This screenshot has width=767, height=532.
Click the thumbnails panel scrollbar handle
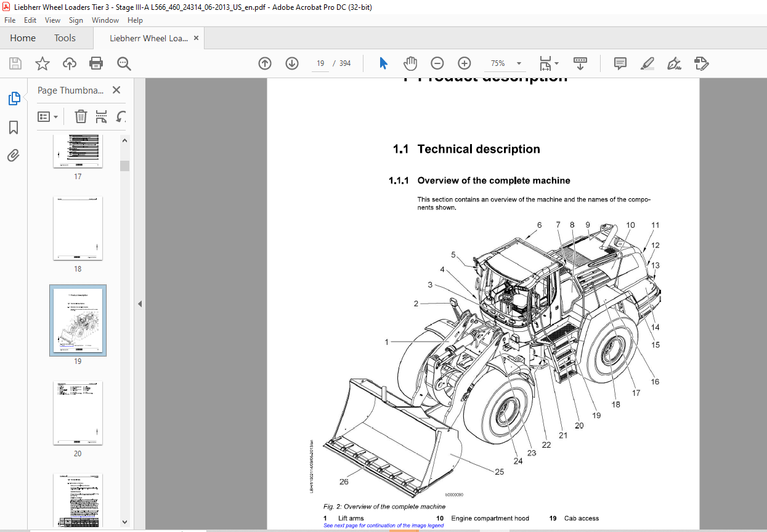point(125,166)
